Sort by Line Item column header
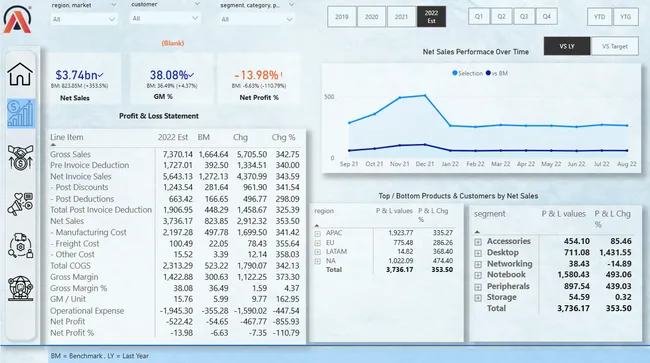 coord(67,137)
